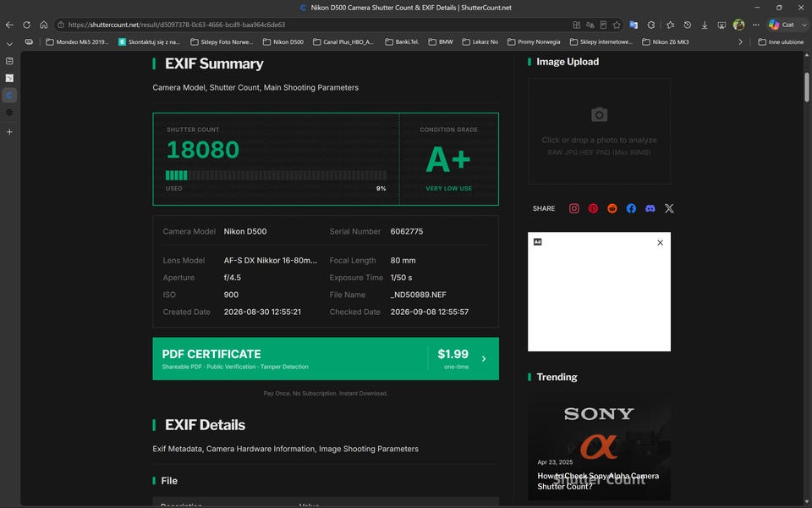
Task: Expand the dropdown arrow next to Czat
Action: click(804, 25)
